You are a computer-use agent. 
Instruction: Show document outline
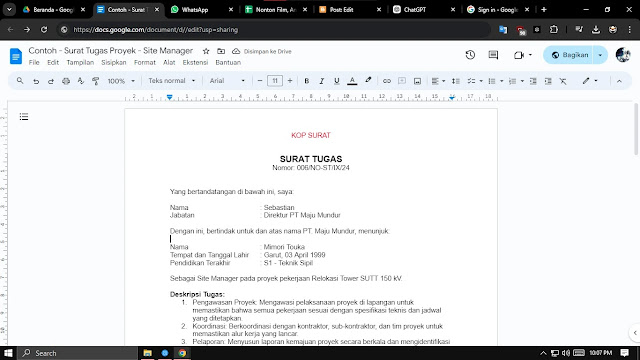pos(24,117)
